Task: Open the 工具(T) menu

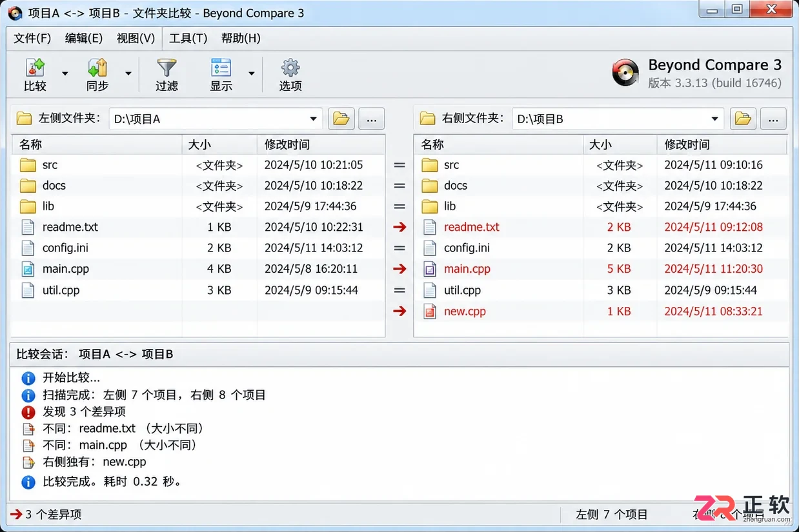Action: 188,38
